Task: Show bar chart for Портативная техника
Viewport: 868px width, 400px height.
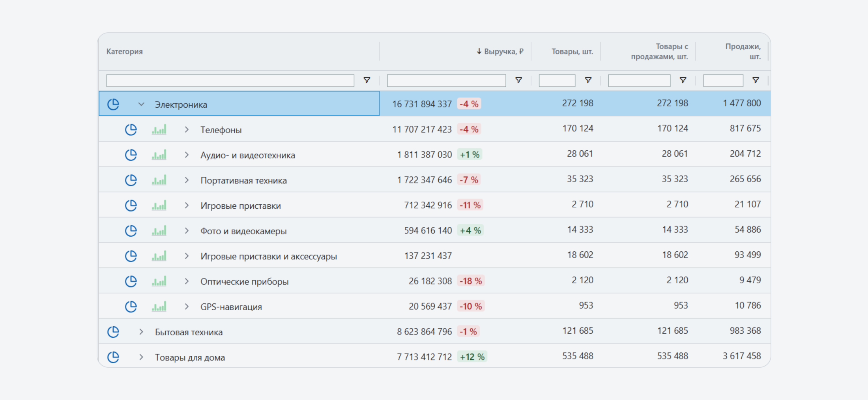Action: (x=159, y=180)
